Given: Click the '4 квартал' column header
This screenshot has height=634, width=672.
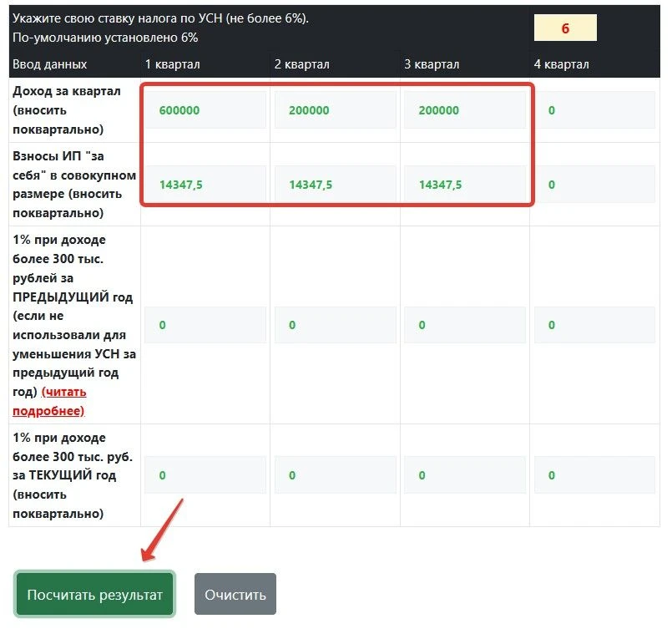Looking at the screenshot, I should (562, 64).
